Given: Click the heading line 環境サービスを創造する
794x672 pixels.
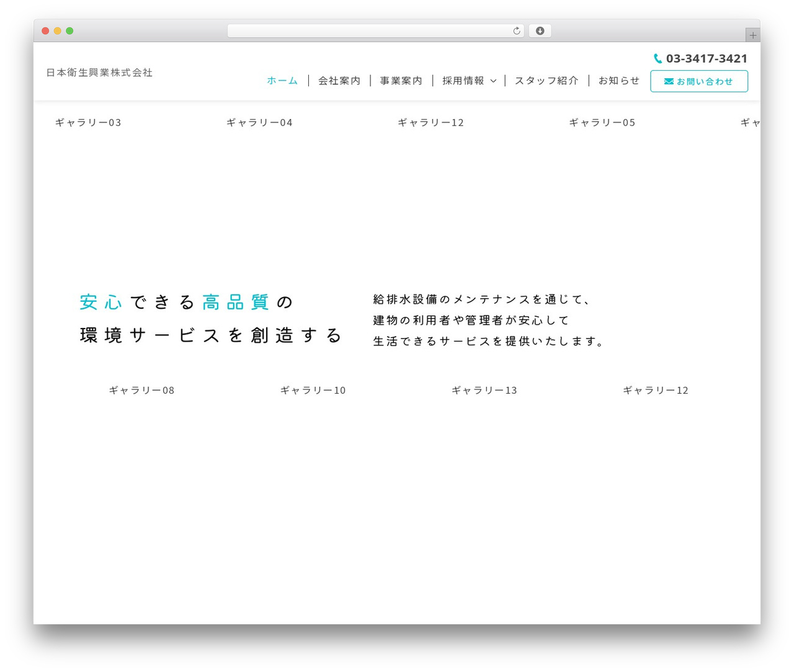Looking at the screenshot, I should pos(211,335).
